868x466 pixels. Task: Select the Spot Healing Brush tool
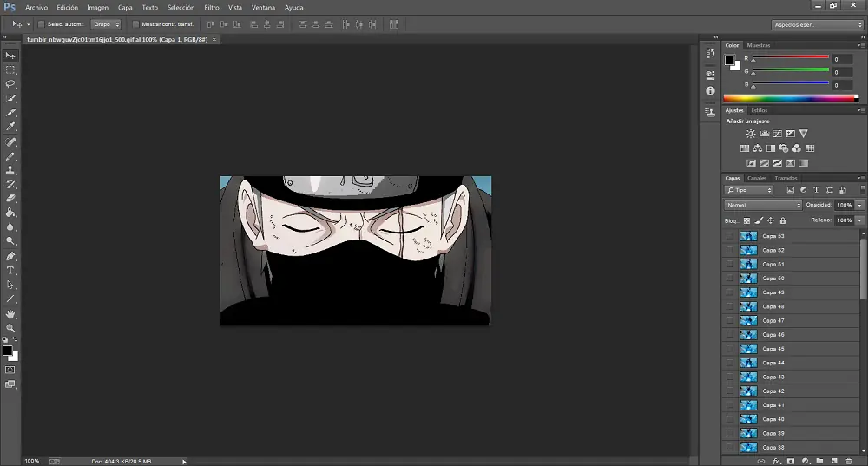tap(10, 142)
